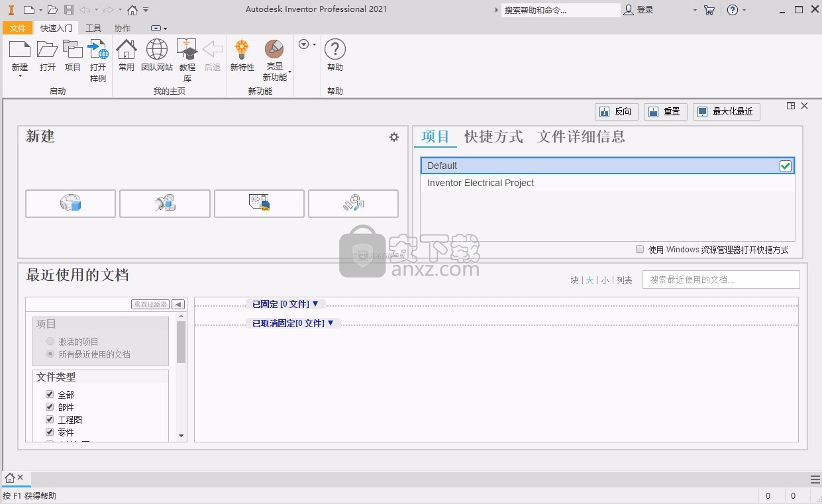Uncheck the 全部 file type filter

click(x=50, y=394)
